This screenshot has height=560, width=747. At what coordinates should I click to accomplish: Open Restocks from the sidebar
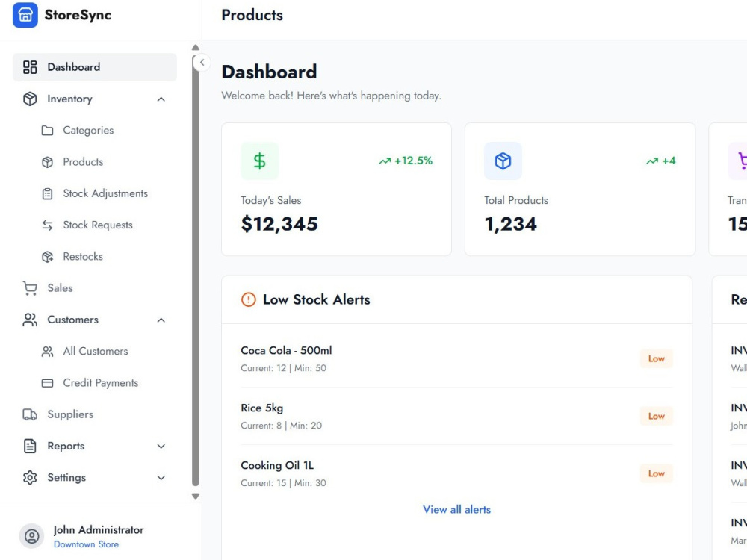(x=83, y=257)
